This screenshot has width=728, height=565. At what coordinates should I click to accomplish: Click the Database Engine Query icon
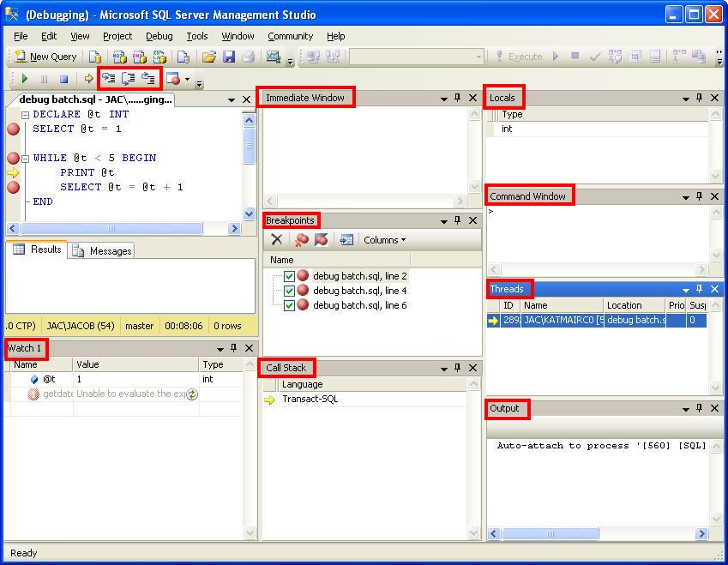[95, 57]
